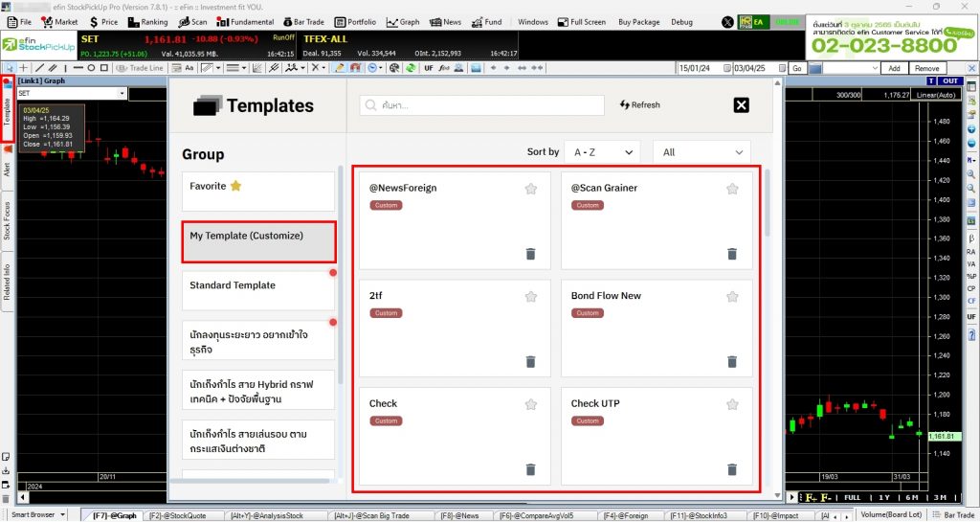This screenshot has height=522, width=980.
Task: Select the Favorite group
Action: [258, 192]
